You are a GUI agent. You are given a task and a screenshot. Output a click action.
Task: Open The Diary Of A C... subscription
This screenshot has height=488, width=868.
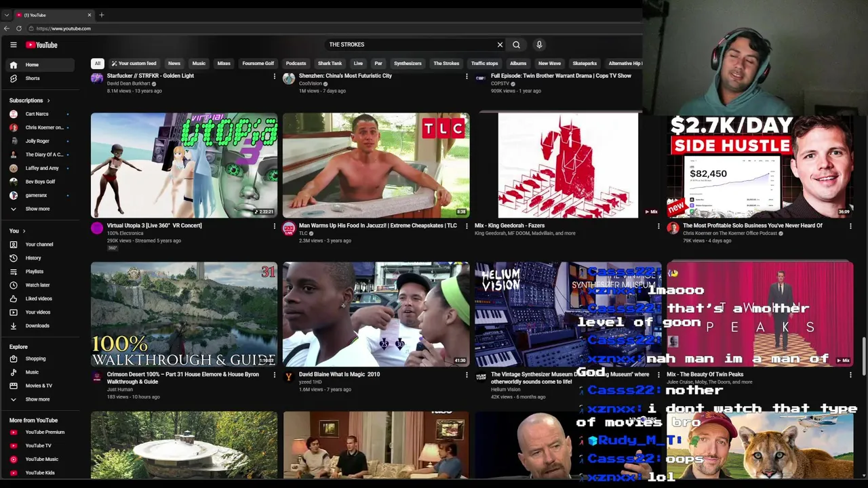pos(41,155)
